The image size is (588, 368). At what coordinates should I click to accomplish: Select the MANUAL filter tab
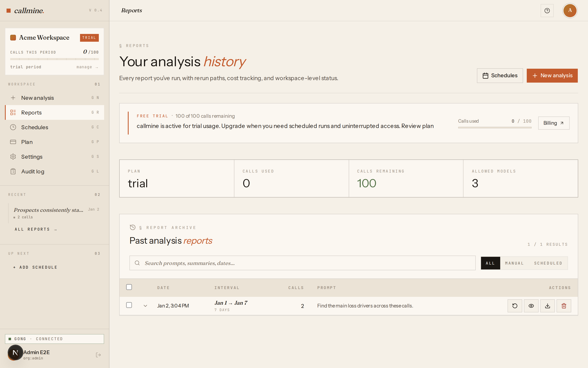(514, 263)
